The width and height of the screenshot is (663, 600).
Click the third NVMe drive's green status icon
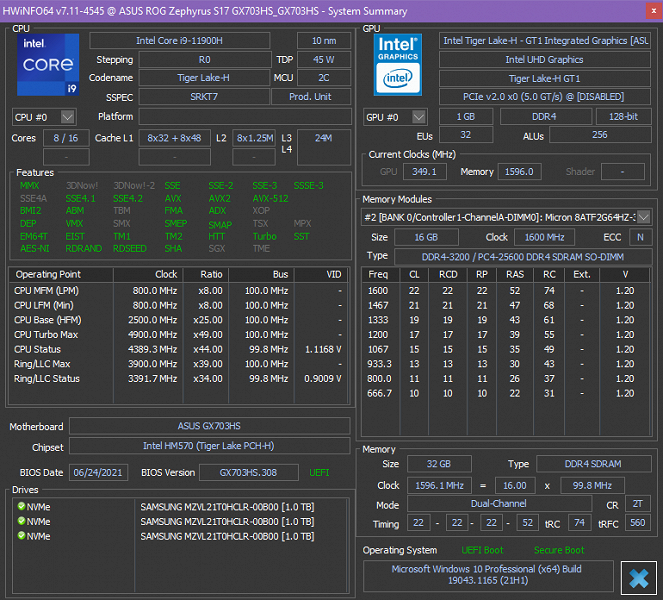[x=21, y=537]
